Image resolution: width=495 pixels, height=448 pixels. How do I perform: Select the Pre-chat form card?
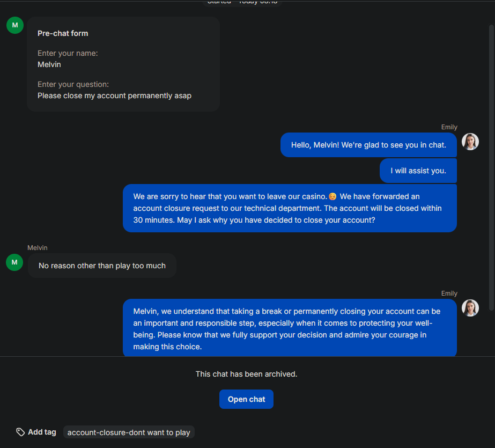click(x=123, y=64)
